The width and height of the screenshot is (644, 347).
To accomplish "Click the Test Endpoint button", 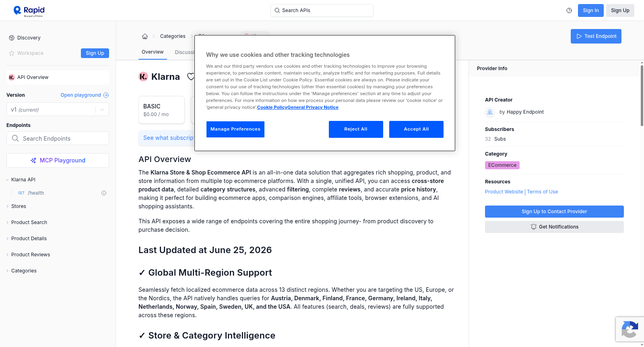I will pos(596,36).
